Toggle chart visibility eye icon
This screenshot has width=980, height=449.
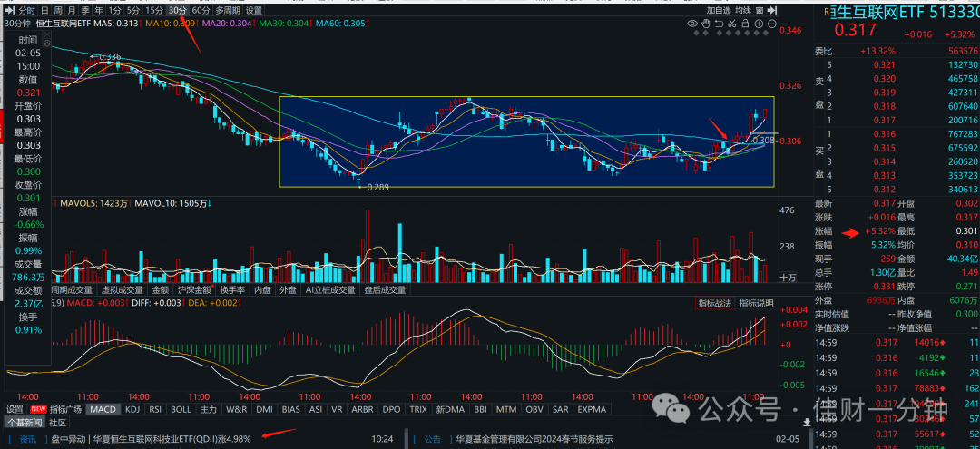[x=692, y=24]
